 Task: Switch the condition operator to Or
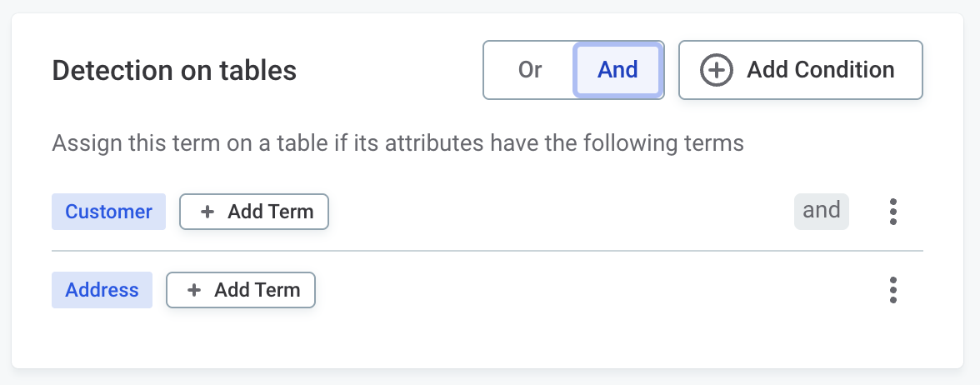click(x=530, y=70)
